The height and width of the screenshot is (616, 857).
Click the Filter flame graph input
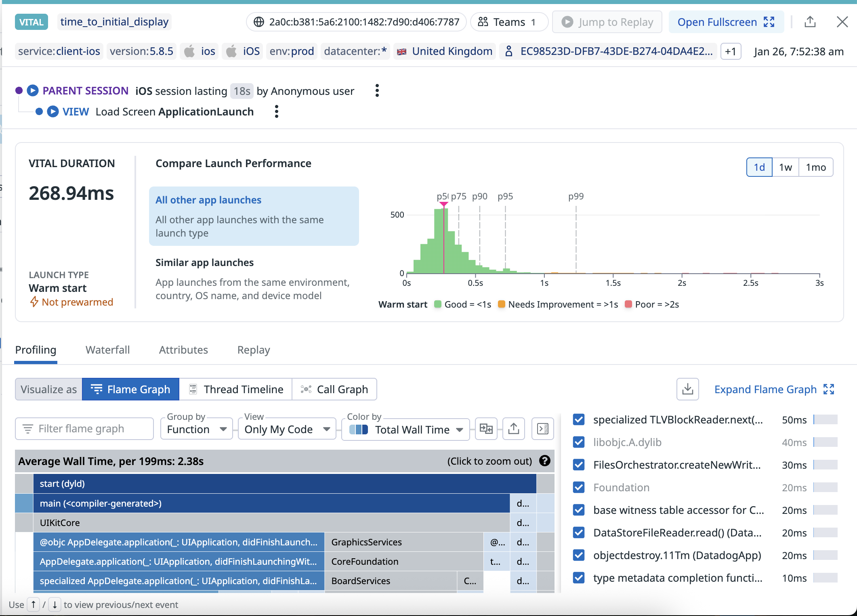[x=84, y=429]
